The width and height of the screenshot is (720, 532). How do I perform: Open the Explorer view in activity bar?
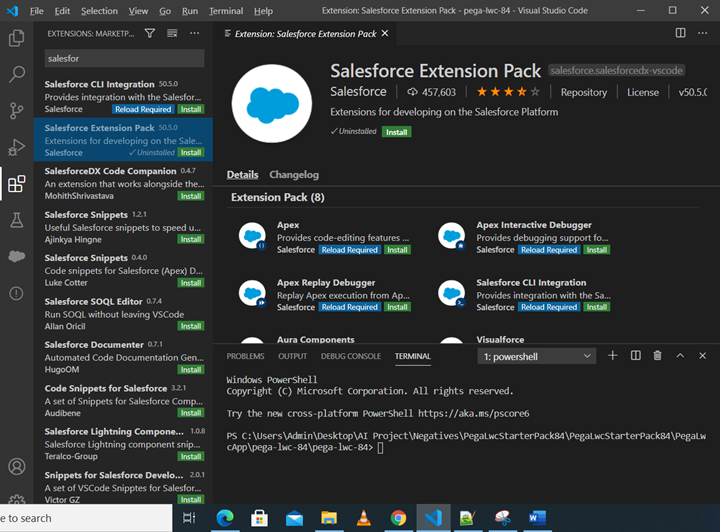(x=17, y=38)
